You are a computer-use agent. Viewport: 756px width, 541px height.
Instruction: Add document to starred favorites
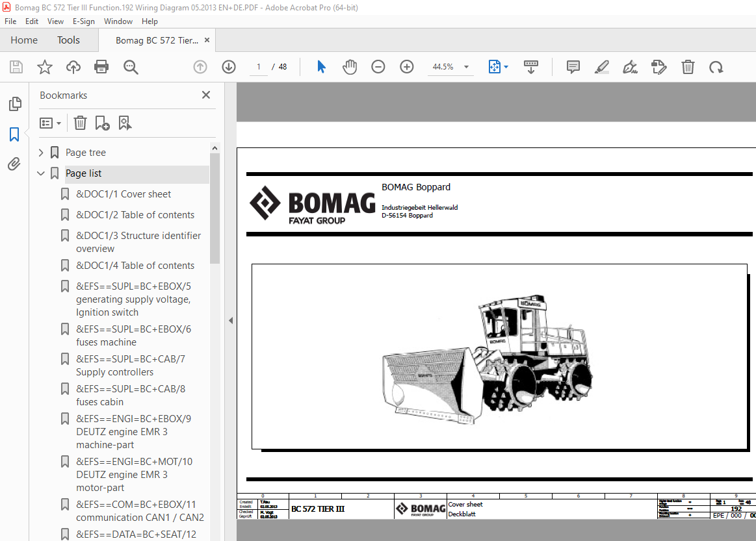pyautogui.click(x=45, y=67)
